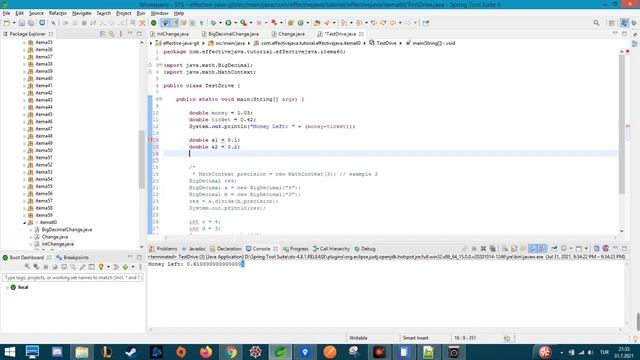Open the Refactor menu
This screenshot has width=640, height=360.
click(x=58, y=13)
